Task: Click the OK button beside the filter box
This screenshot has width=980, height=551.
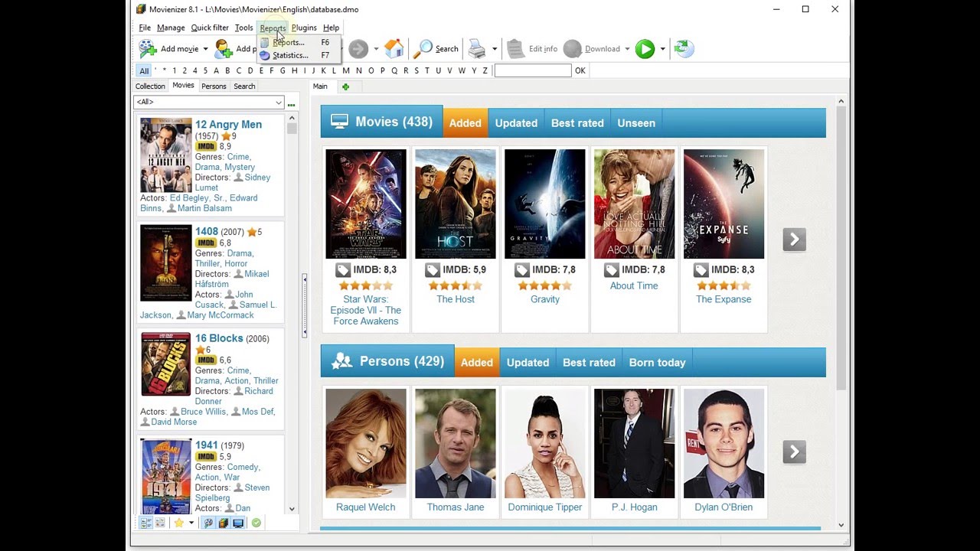Action: [580, 70]
